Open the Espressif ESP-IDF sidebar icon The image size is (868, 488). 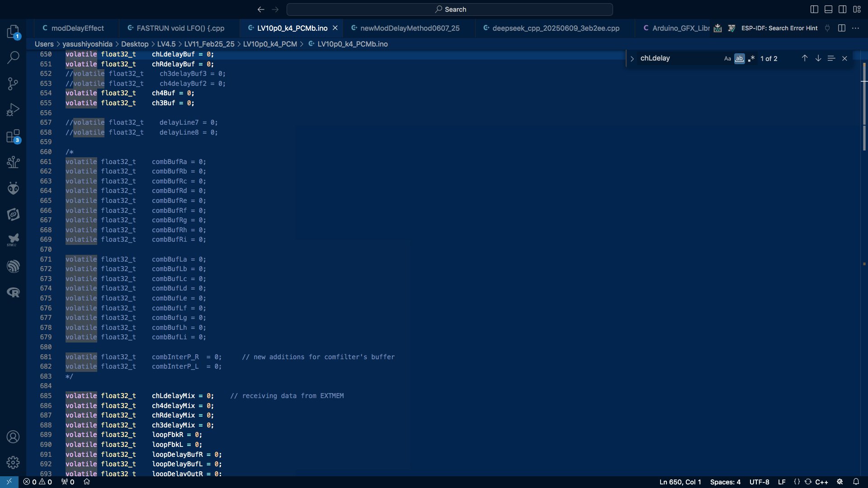(13, 266)
